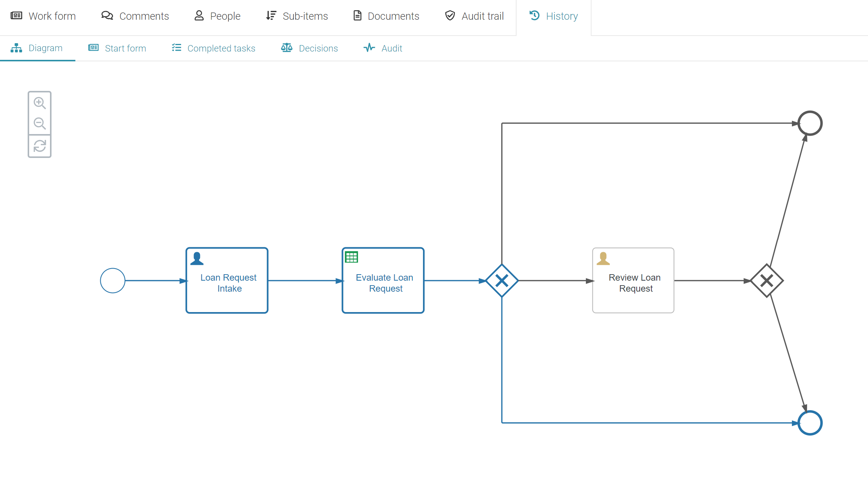This screenshot has width=868, height=481.
Task: Click the start event circle
Action: (x=112, y=281)
